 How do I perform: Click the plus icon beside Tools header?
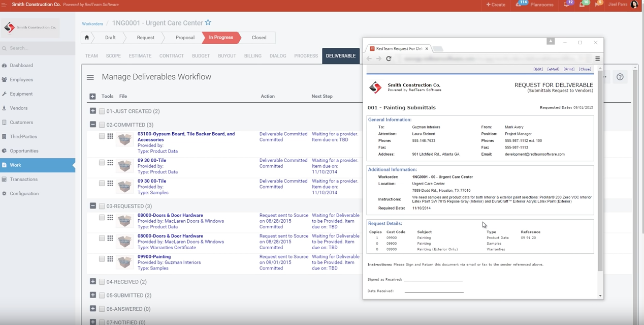(92, 96)
